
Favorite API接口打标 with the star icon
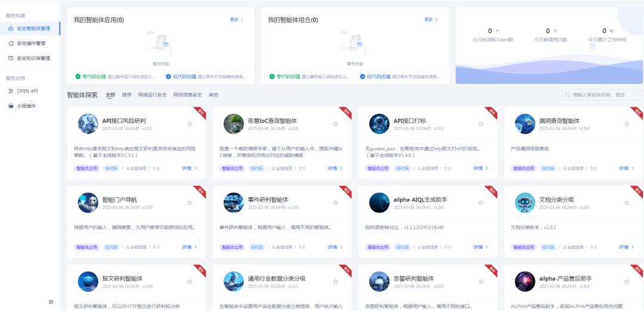(481, 124)
